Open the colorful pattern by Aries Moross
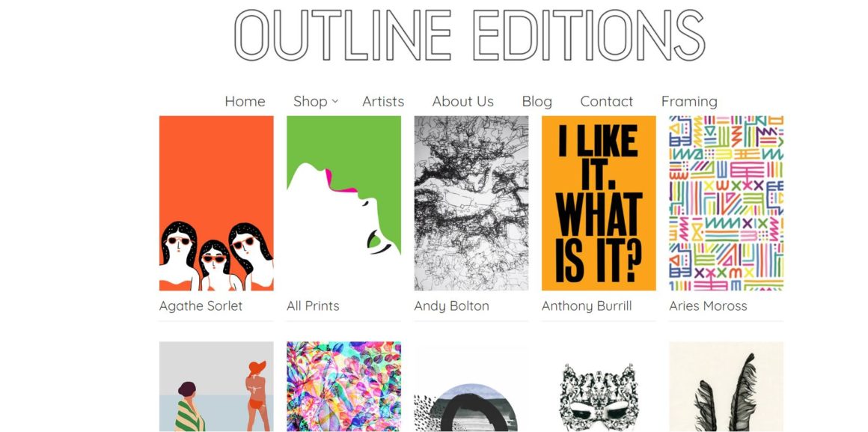 pos(727,203)
